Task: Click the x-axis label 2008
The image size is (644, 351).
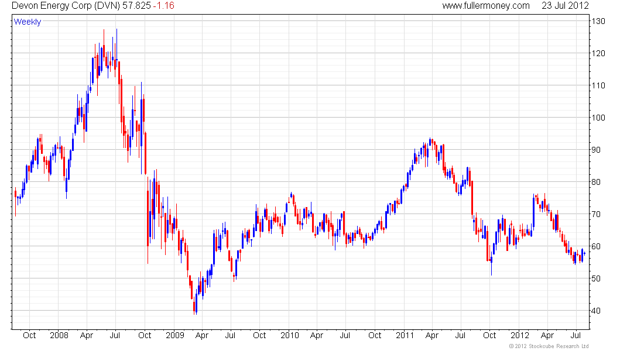Action: (x=59, y=335)
